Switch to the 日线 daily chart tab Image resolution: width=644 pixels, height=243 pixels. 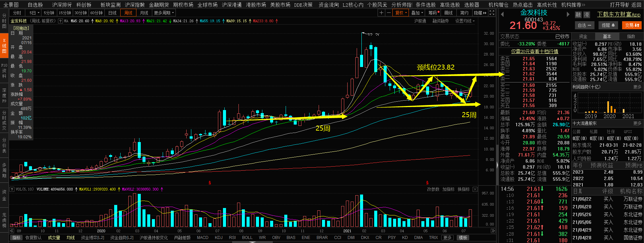click(x=112, y=13)
